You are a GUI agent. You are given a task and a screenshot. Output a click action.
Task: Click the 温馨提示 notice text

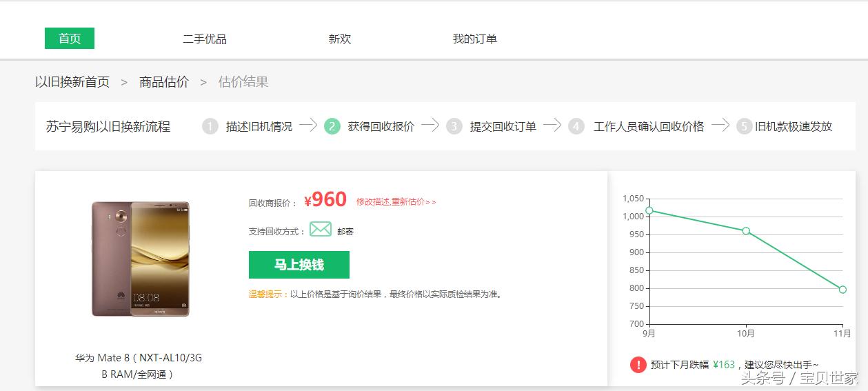tap(376, 294)
